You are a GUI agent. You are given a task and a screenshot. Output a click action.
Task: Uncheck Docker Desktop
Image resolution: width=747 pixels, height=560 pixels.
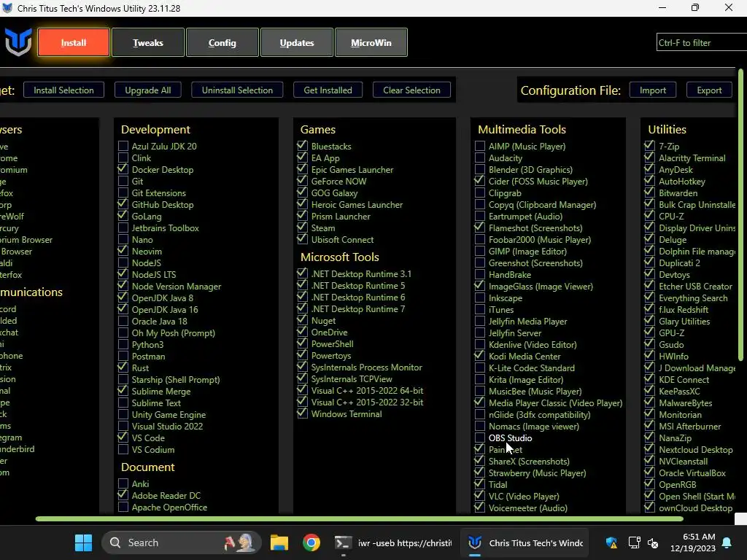(123, 169)
